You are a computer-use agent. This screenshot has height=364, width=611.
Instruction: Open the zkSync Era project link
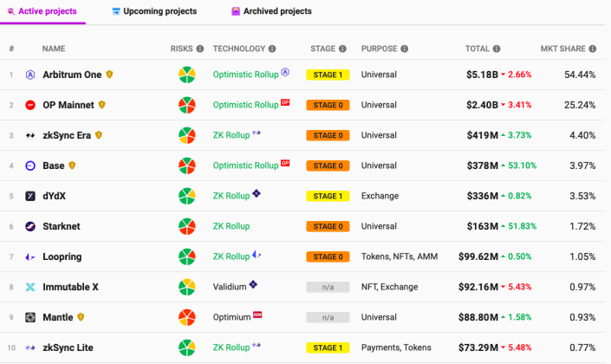pos(67,135)
